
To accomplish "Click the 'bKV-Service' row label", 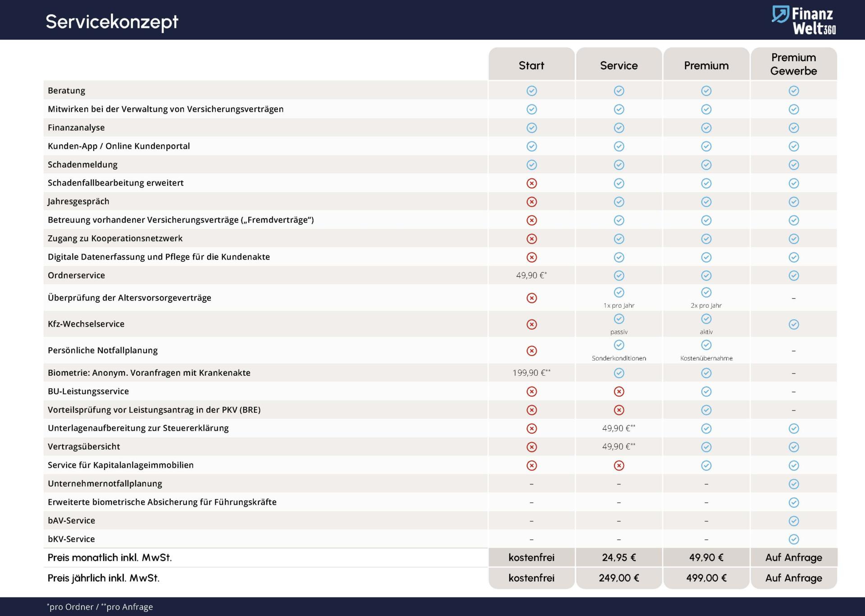I will click(71, 539).
